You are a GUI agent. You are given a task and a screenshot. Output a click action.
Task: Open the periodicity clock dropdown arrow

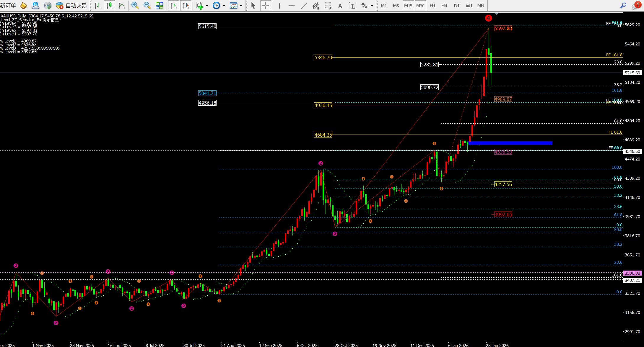point(224,6)
